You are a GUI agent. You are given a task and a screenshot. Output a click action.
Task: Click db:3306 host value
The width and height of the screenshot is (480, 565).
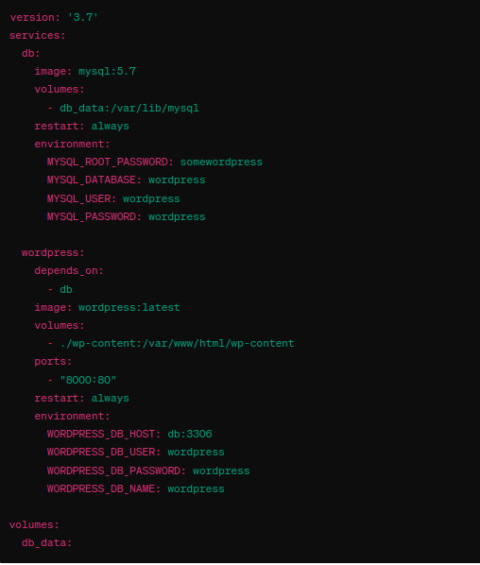pyautogui.click(x=190, y=434)
